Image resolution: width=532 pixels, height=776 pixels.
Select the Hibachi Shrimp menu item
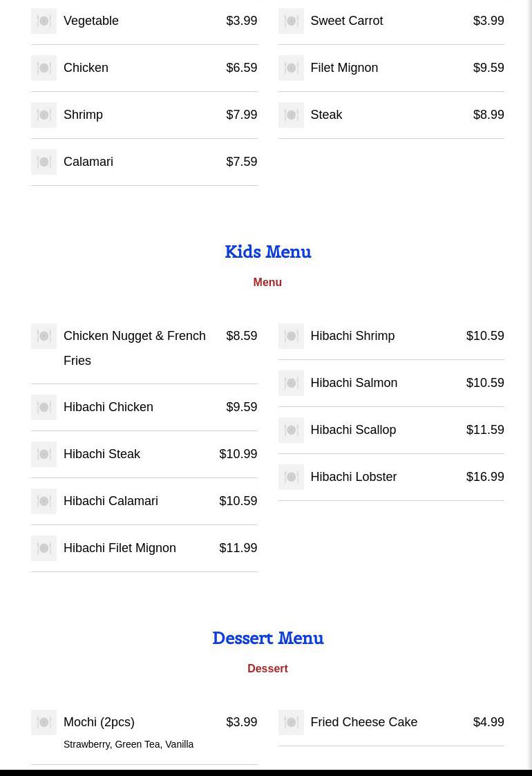coord(352,336)
